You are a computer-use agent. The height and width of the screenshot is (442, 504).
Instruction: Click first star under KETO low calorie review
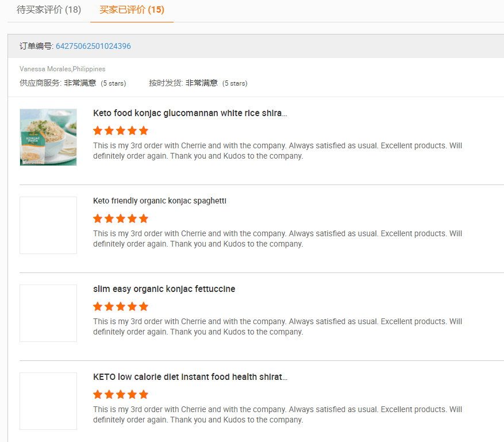click(x=98, y=394)
